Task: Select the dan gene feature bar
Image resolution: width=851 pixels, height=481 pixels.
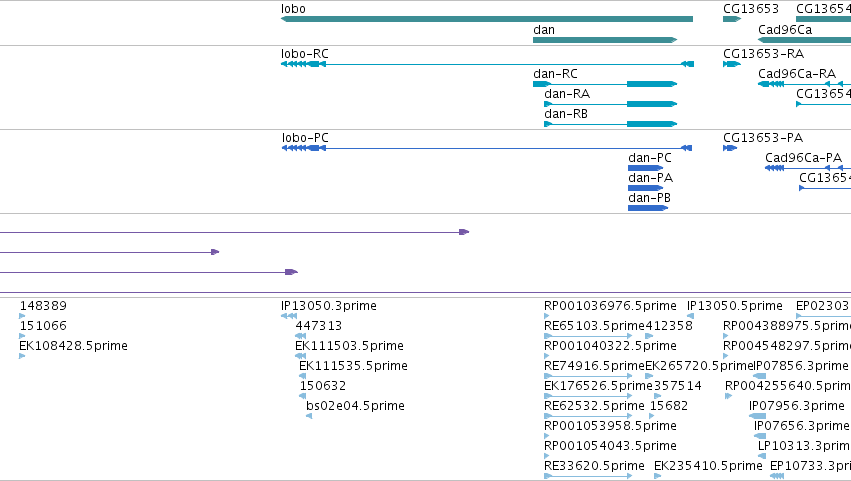Action: click(x=605, y=40)
